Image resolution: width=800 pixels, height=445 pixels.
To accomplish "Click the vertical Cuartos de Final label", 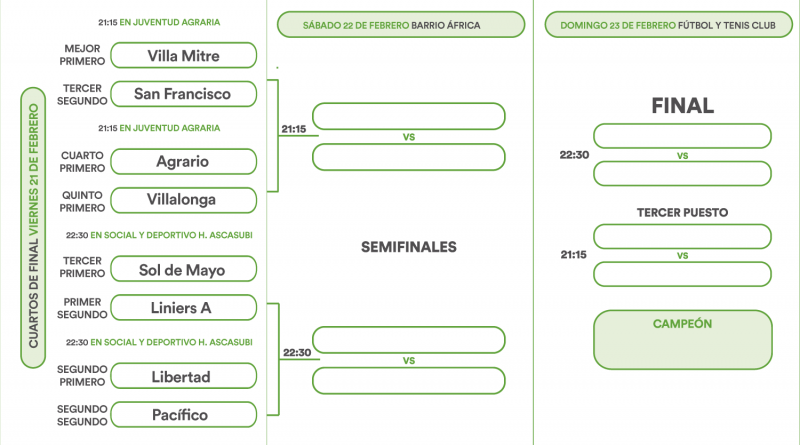I will pos(33,226).
